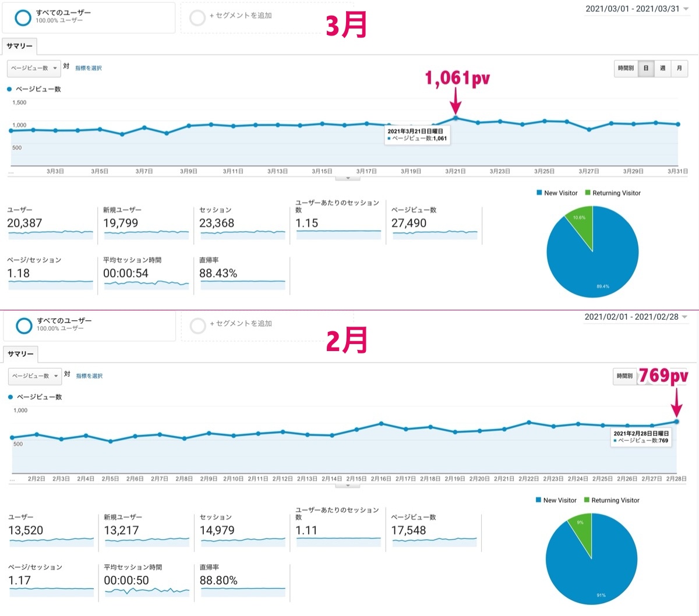Switch March chart to 時間別 view
Screen dimensions: 699x616
pyautogui.click(x=626, y=68)
